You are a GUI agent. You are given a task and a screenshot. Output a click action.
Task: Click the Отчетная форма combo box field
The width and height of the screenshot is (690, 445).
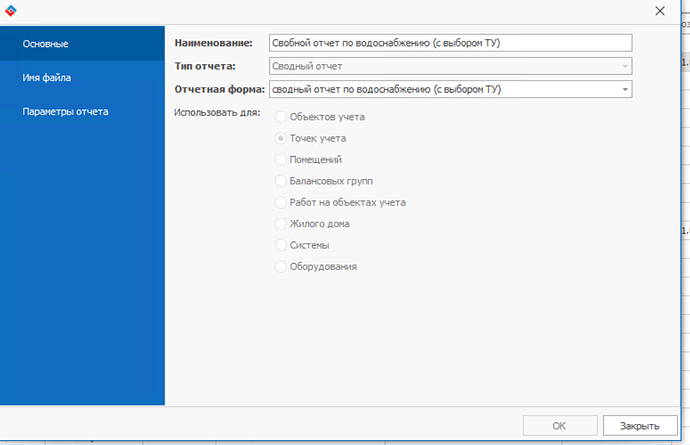pyautogui.click(x=451, y=89)
